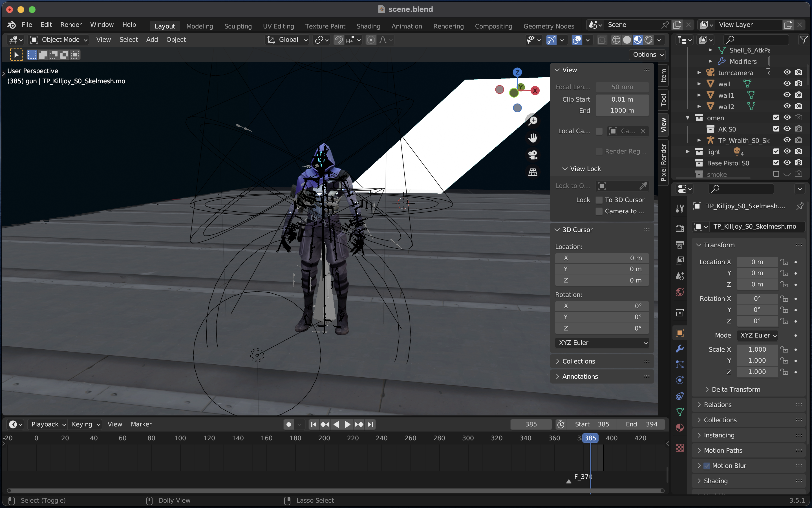Select the Tweak select tool icon
The width and height of the screenshot is (812, 508).
[x=16, y=55]
